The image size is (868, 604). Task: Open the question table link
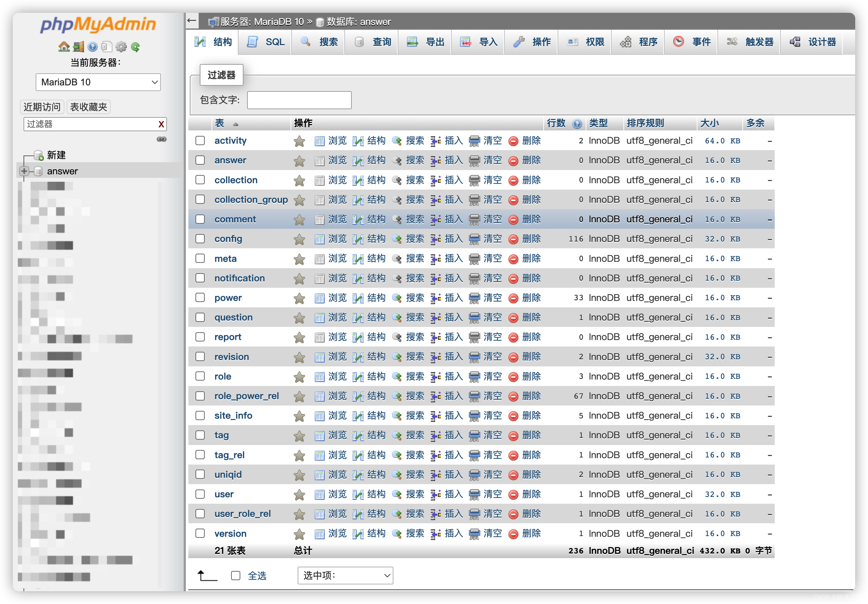point(233,317)
